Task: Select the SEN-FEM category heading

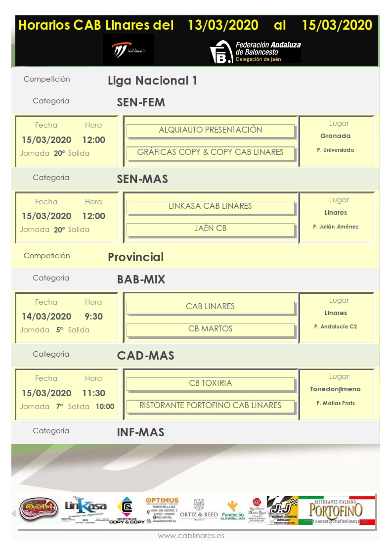Action: [141, 102]
